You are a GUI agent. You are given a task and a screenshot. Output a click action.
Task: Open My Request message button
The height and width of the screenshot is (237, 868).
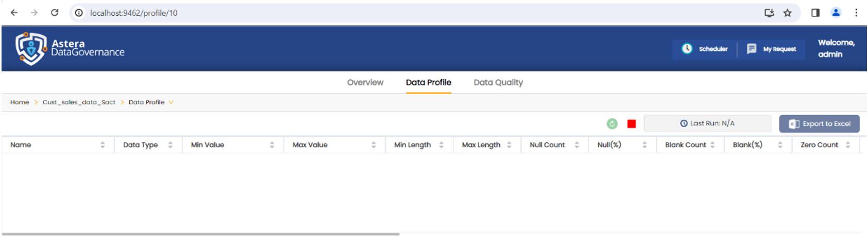772,49
